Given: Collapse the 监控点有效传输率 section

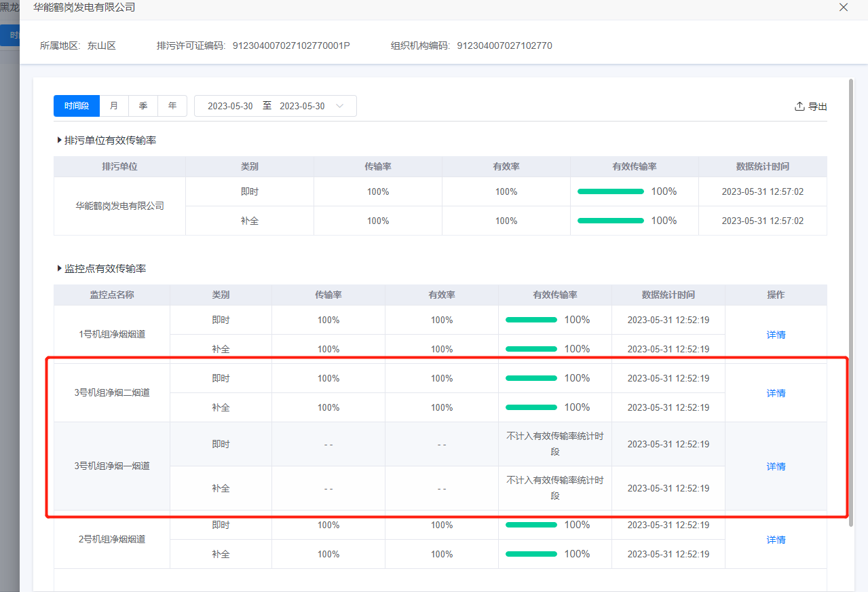Looking at the screenshot, I should pyautogui.click(x=59, y=269).
